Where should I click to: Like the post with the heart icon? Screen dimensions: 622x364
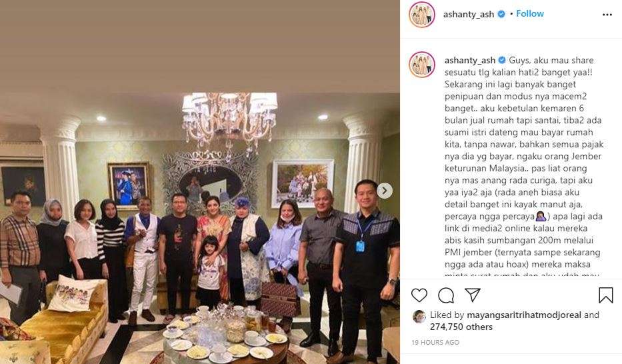click(x=419, y=295)
